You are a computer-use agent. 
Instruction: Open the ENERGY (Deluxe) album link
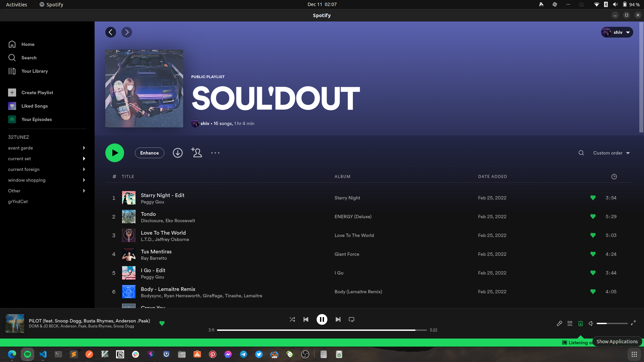pos(353,217)
